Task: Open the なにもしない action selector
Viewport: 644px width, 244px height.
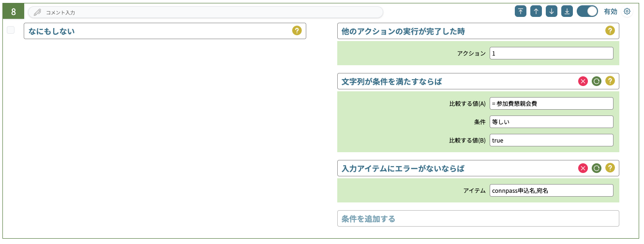Action: click(165, 31)
